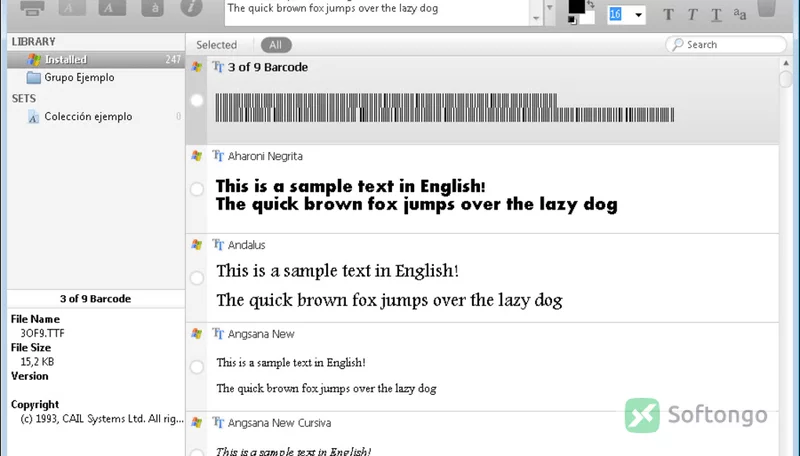Click the TrueType icon next to Andalus
The width and height of the screenshot is (800, 456).
(218, 245)
